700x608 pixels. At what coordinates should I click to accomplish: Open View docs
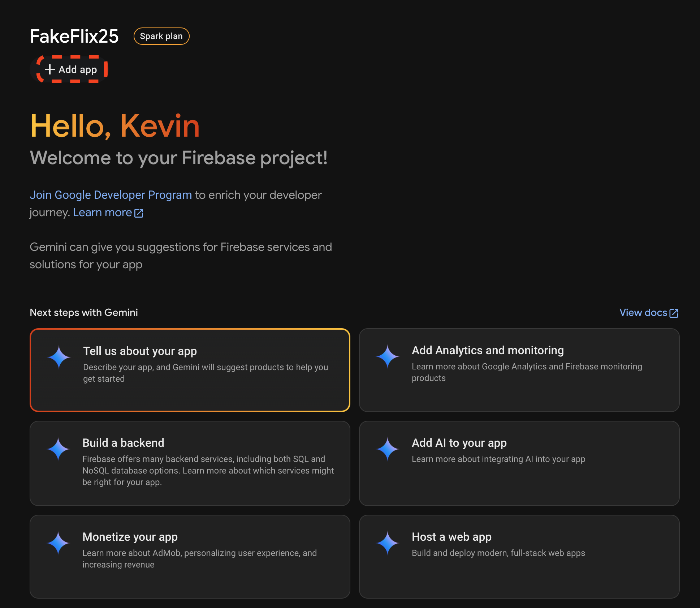point(643,313)
